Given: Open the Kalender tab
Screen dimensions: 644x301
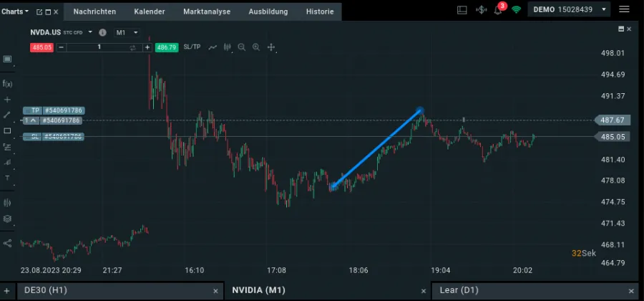Looking at the screenshot, I should pyautogui.click(x=150, y=11).
